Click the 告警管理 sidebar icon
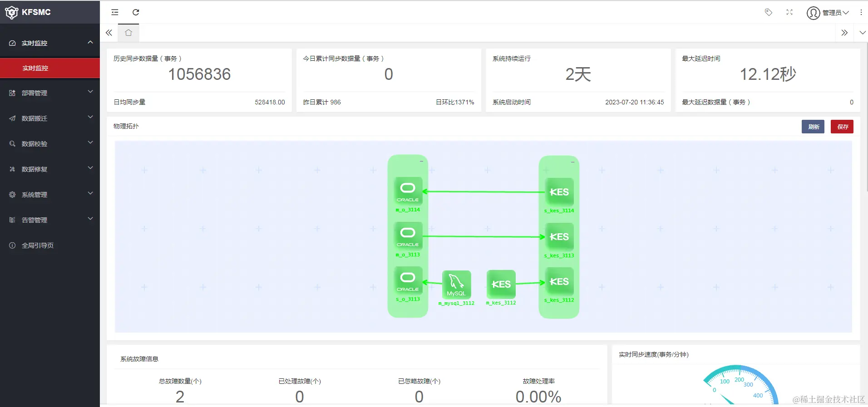The height and width of the screenshot is (407, 868). 12,220
